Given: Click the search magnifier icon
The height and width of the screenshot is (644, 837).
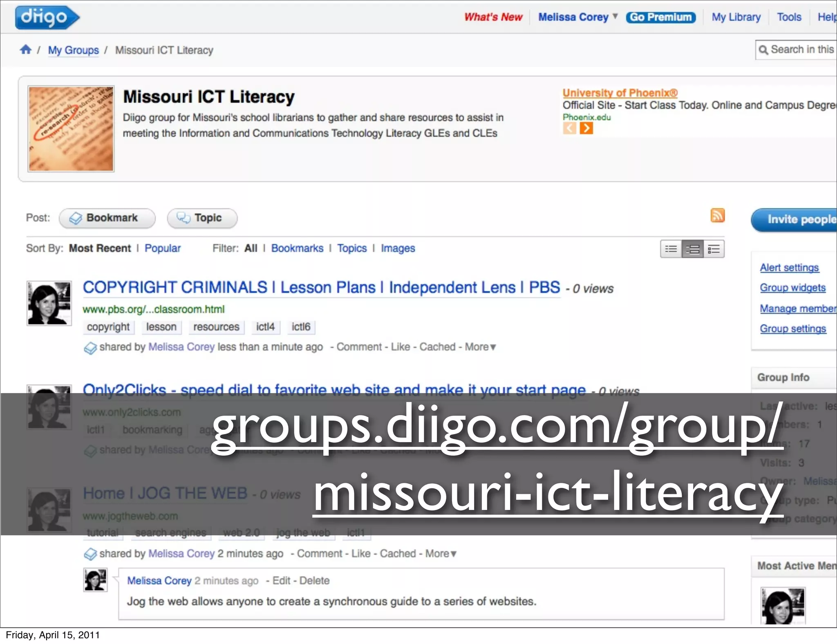Looking at the screenshot, I should click(x=763, y=50).
